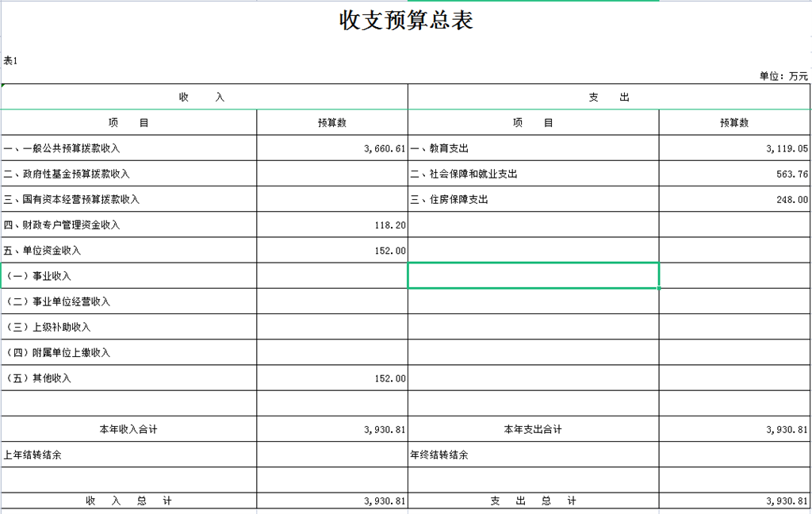Select the 收入 section header cell
This screenshot has height=514, width=812.
tap(204, 97)
